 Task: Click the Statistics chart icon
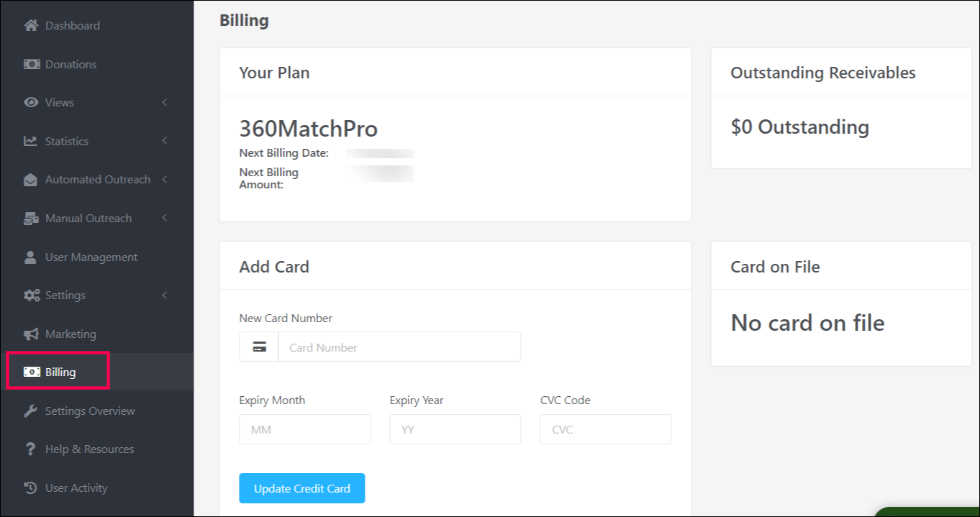coord(31,141)
